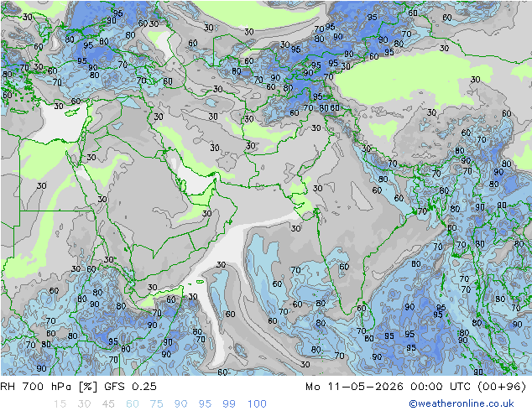Image resolution: width=532 pixels, height=411 pixels.
Task: Click the date 'Mo 11-05-2026'
Action: coord(354,386)
